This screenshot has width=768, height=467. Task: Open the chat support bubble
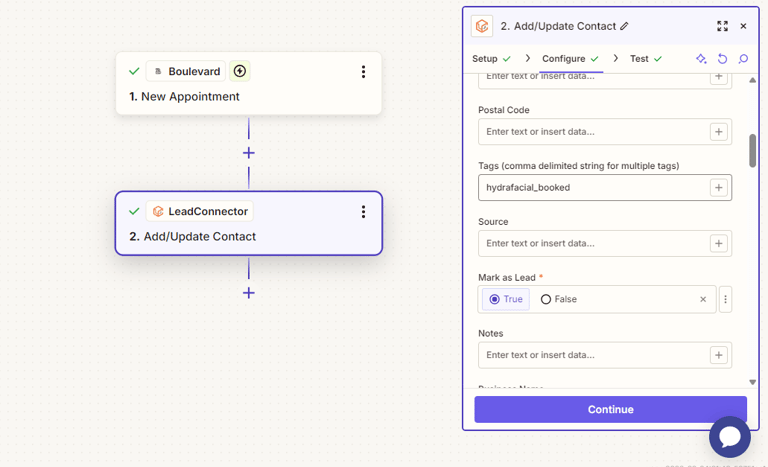coord(730,437)
